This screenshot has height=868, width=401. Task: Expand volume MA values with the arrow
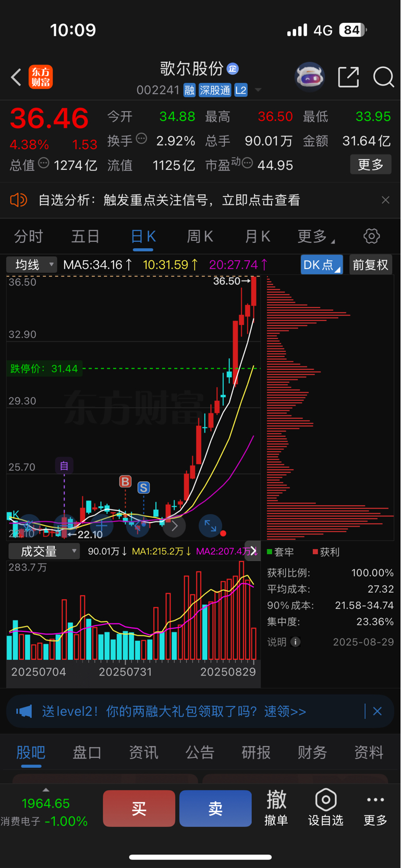point(253,551)
